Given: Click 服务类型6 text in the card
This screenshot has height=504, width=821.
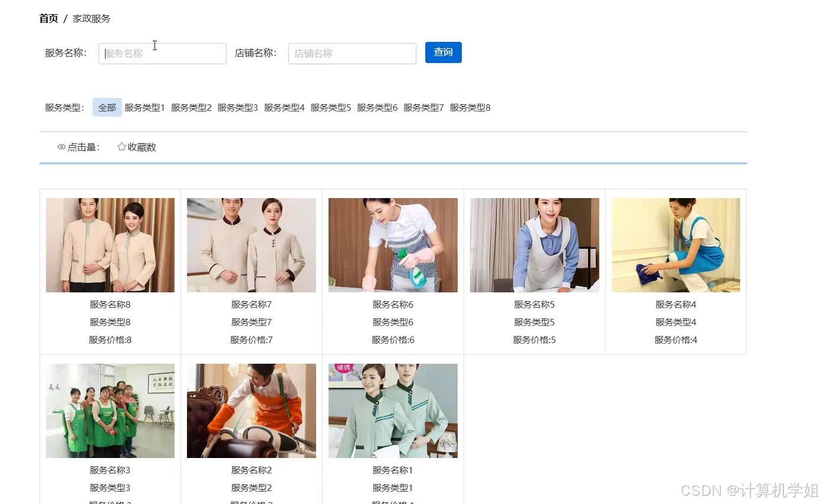Looking at the screenshot, I should 393,322.
